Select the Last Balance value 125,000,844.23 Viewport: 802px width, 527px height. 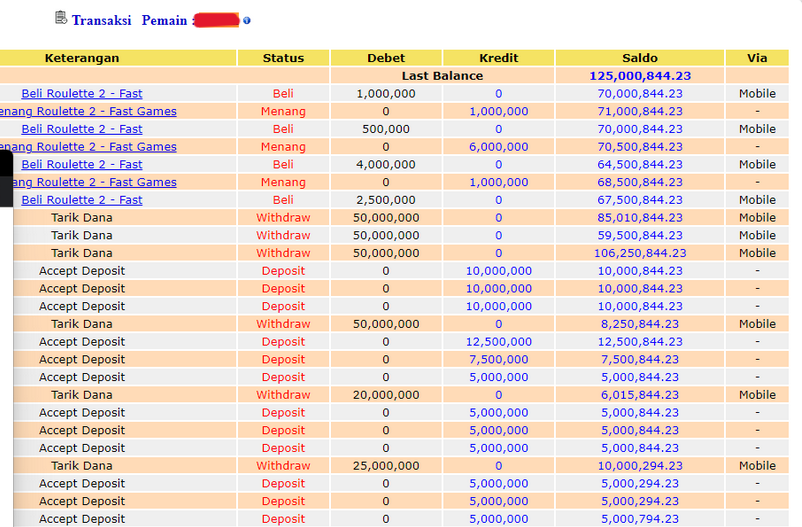pyautogui.click(x=640, y=76)
